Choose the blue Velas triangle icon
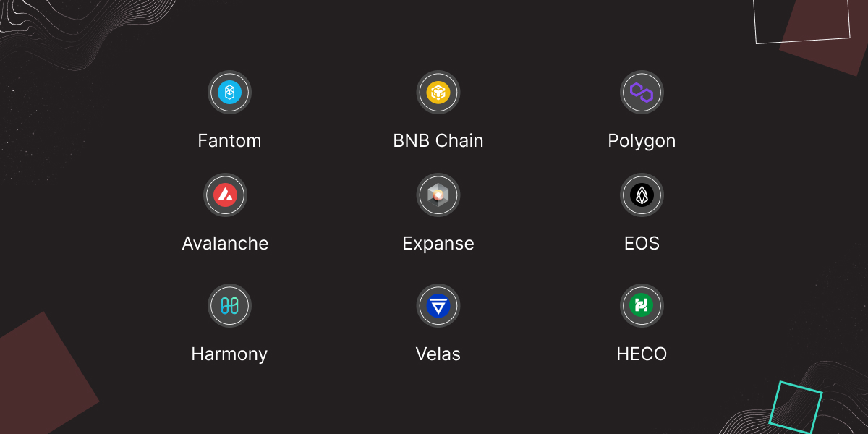 point(438,305)
